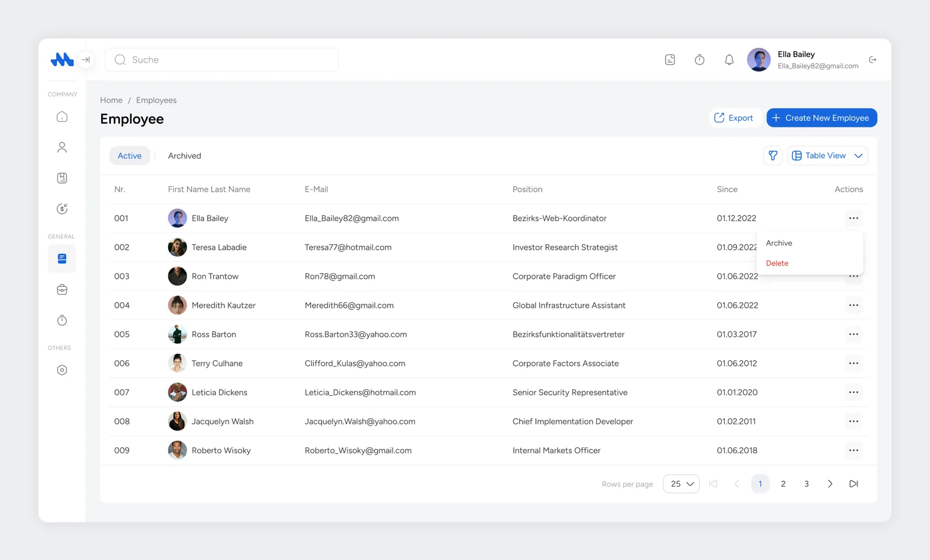Click Ella Bailey profile avatar in header
Viewport: 930px width, 560px height.
coord(759,60)
